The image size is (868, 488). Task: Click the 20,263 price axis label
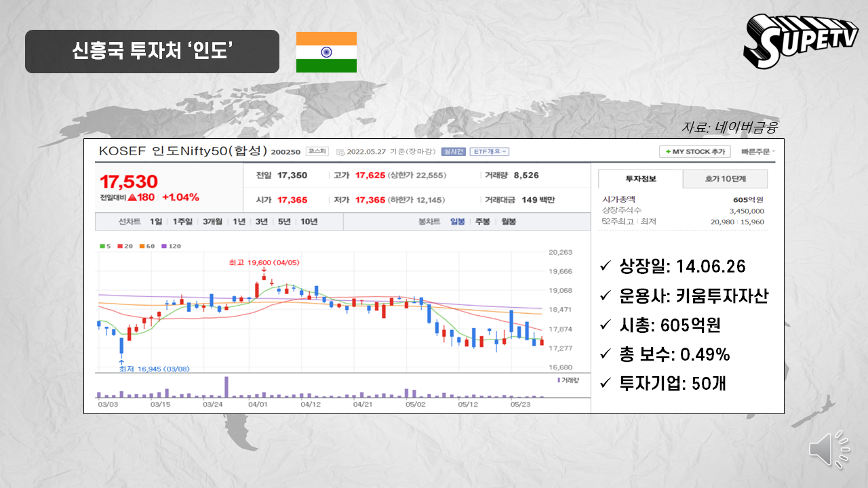[560, 252]
